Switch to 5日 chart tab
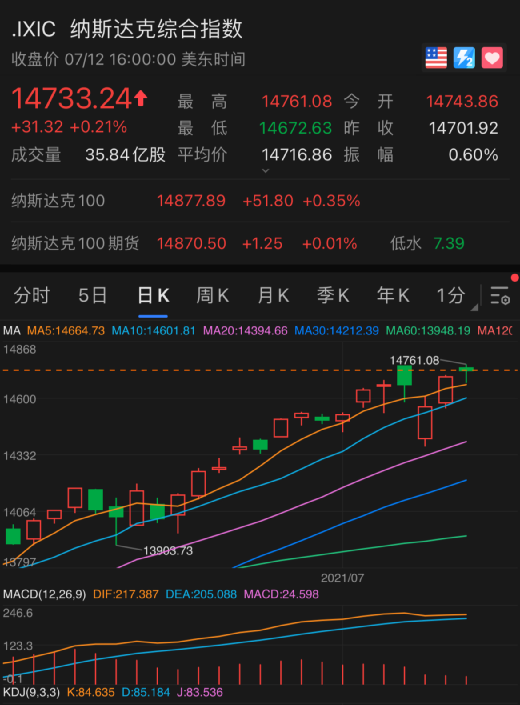The width and height of the screenshot is (520, 705). click(x=93, y=296)
